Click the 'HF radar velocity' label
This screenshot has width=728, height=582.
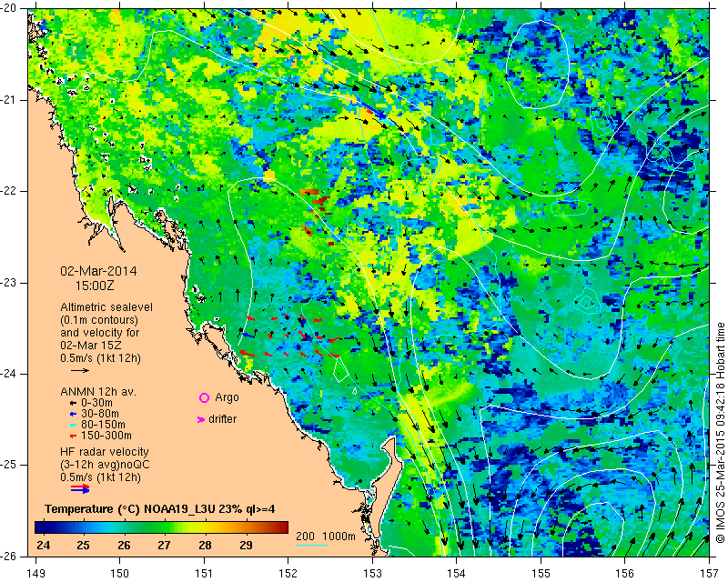pyautogui.click(x=105, y=452)
